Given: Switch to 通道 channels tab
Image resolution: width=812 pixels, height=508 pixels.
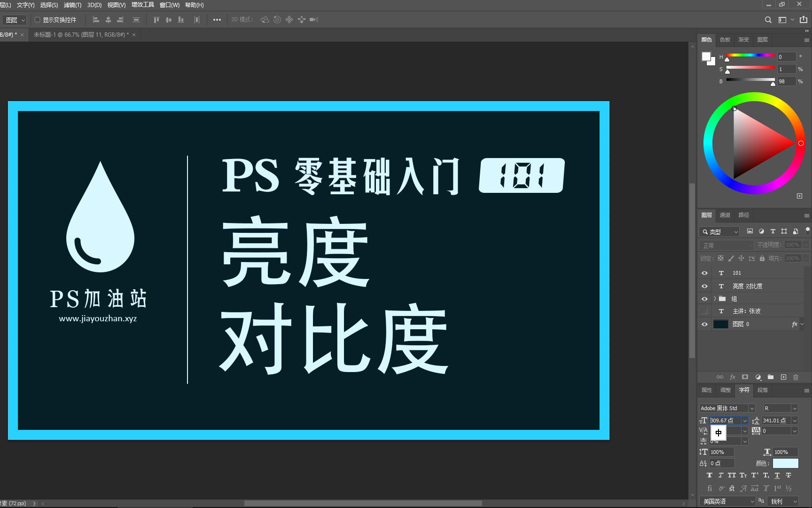Looking at the screenshot, I should pyautogui.click(x=725, y=215).
